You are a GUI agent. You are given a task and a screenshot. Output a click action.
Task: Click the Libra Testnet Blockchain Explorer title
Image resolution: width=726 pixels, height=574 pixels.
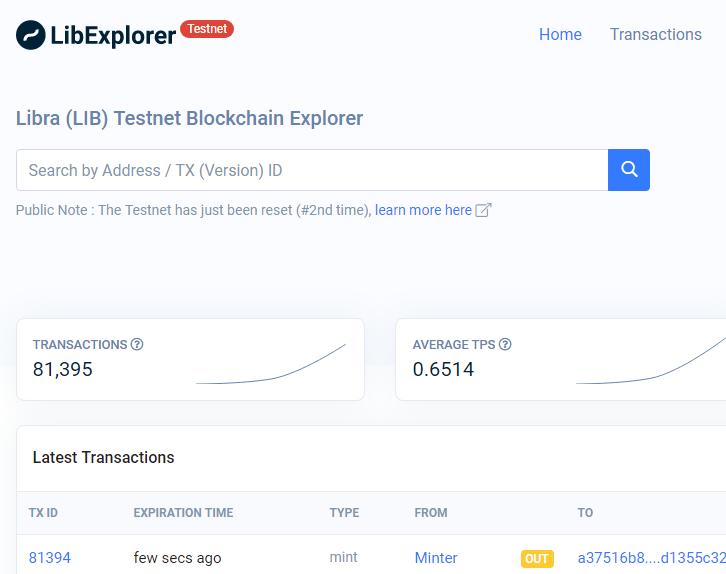(x=189, y=118)
